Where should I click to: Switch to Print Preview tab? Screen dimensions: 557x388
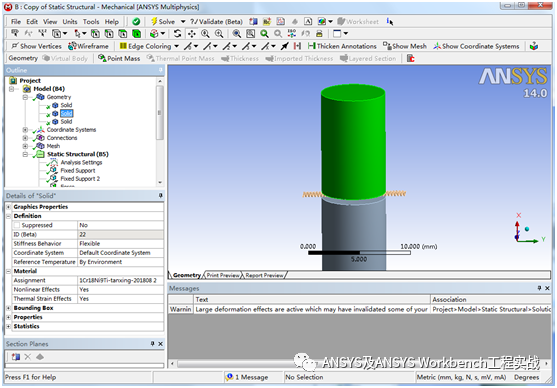point(223,275)
